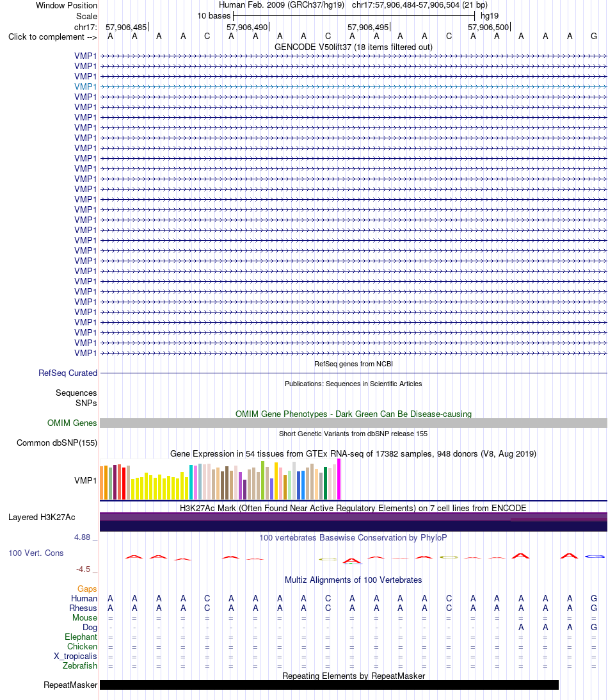Click the 'RepeatMasker' label

[70, 685]
